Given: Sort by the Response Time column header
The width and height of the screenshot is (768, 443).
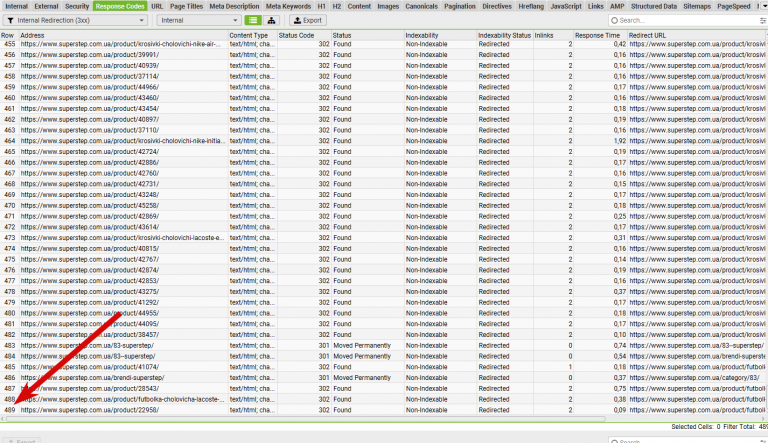Looking at the screenshot, I should click(x=600, y=35).
